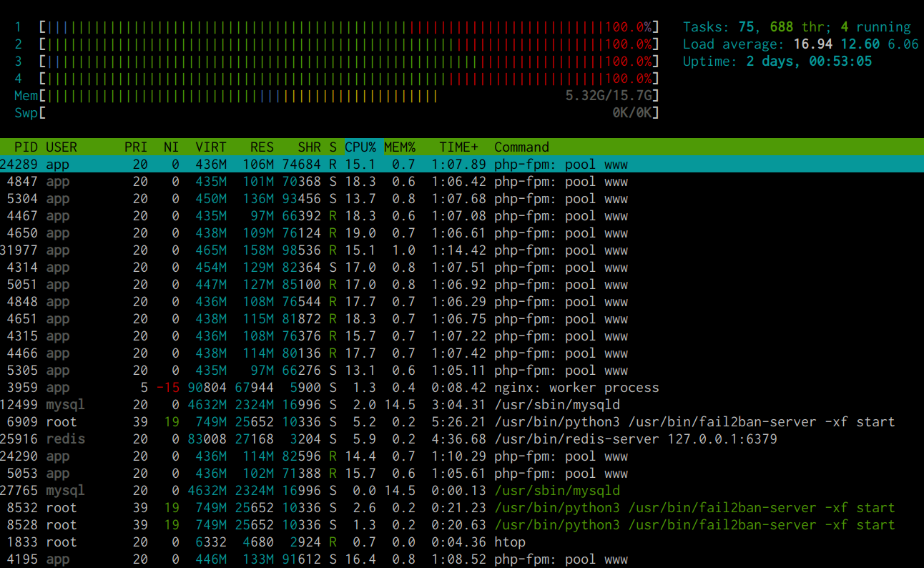Select process row with PID 4848
The image size is (924, 568).
point(462,302)
